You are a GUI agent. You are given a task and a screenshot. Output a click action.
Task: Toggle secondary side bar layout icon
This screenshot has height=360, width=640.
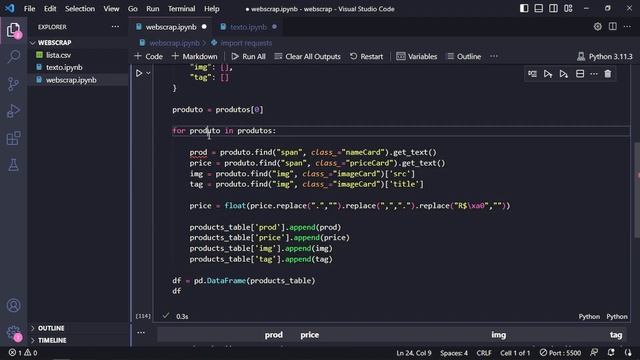[553, 9]
